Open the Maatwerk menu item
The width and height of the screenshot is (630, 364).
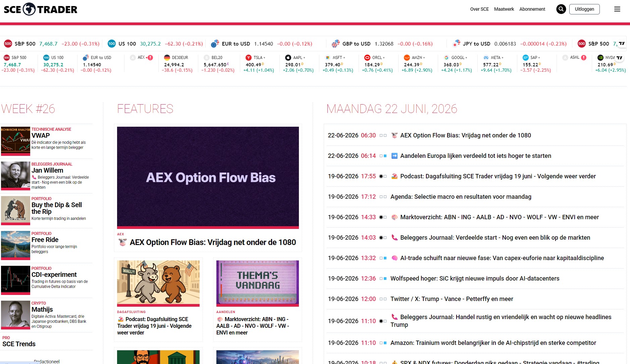504,9
